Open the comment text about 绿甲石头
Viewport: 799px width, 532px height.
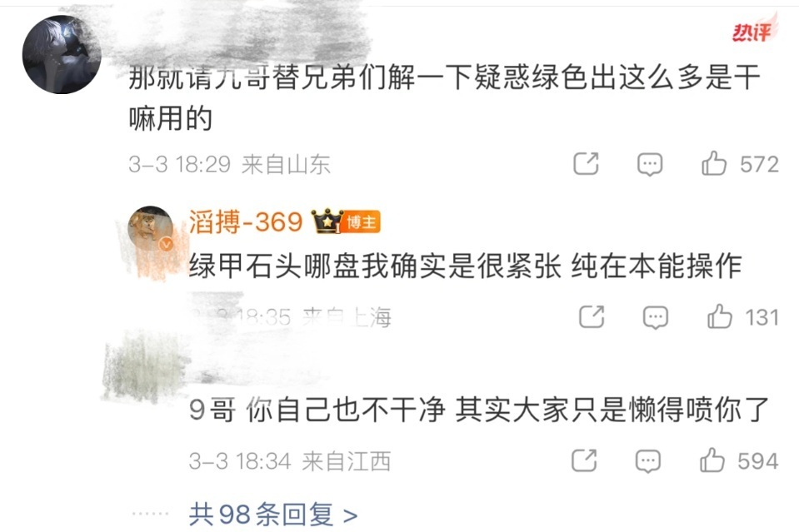(465, 266)
